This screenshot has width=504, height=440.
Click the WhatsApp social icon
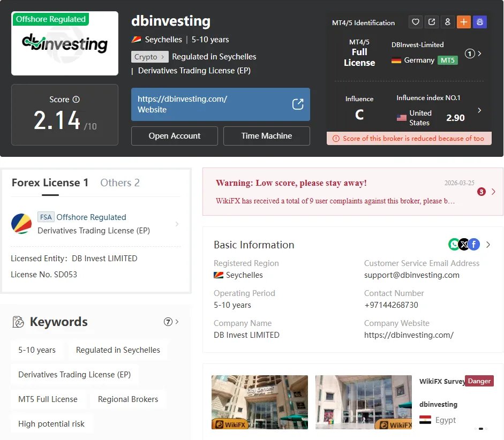click(454, 245)
